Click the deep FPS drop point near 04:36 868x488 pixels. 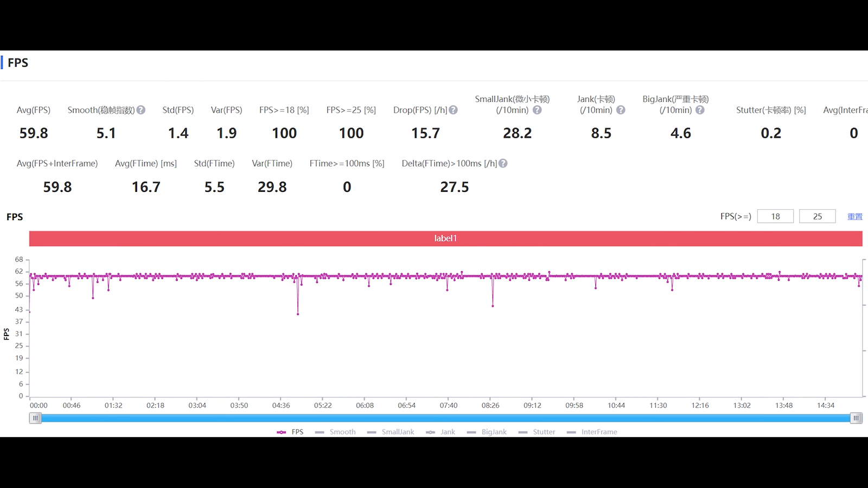click(298, 314)
